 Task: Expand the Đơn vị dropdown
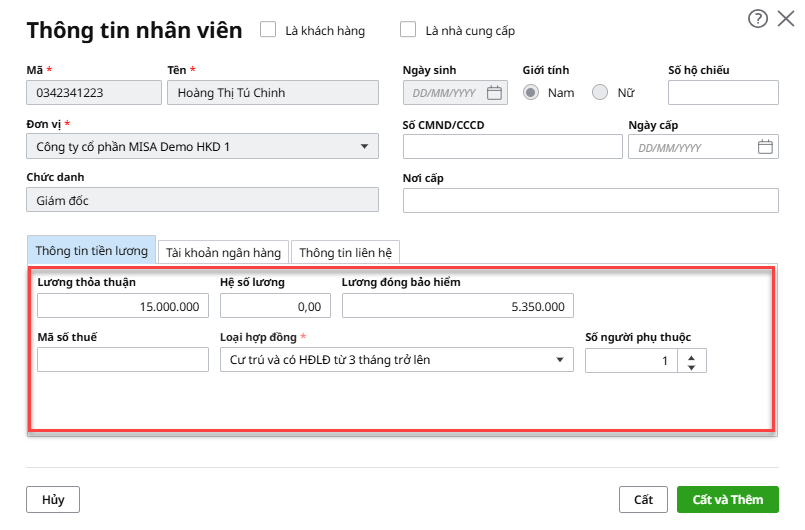(363, 147)
